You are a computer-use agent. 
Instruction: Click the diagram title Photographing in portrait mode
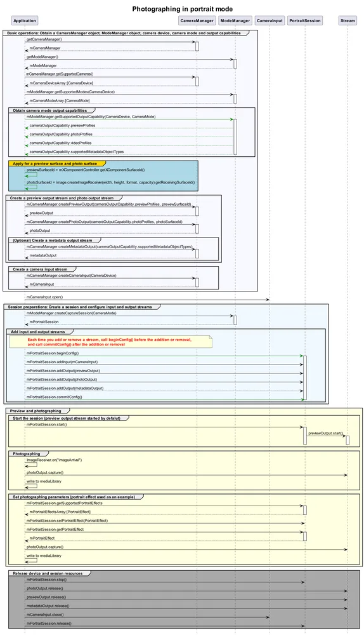[183, 8]
